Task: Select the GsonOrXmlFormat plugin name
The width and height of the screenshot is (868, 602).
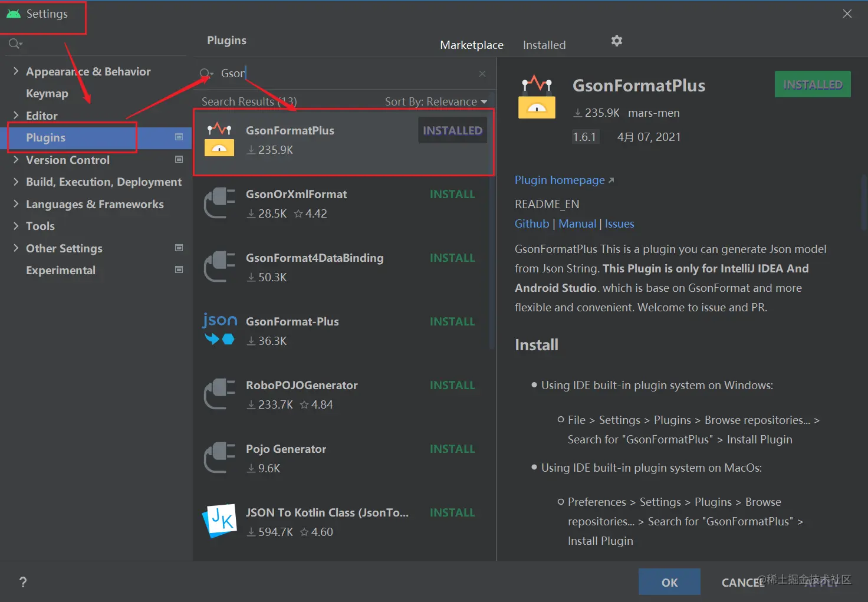Action: 296,194
